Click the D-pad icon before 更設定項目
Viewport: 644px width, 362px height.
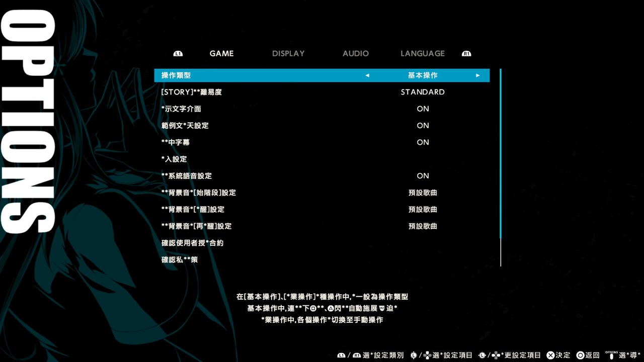[496, 355]
